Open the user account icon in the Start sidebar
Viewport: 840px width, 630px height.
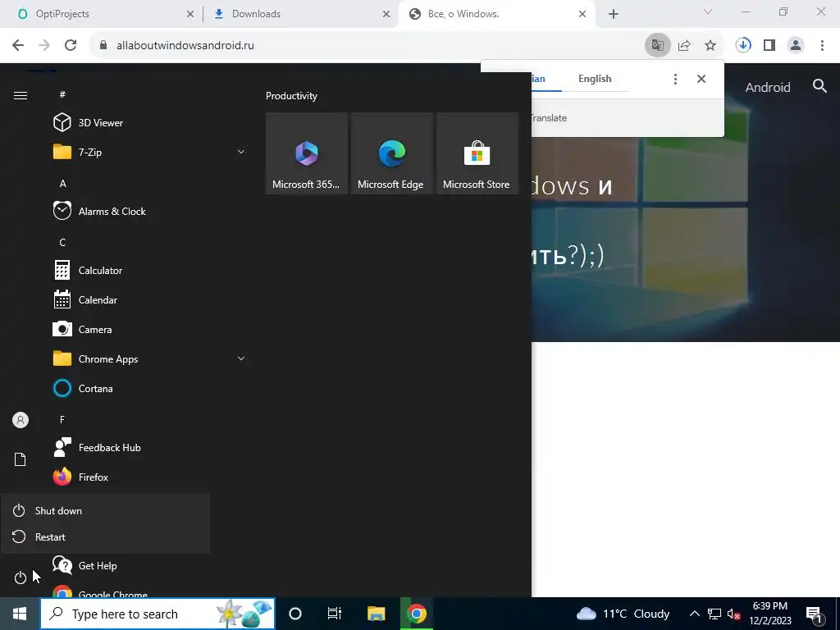21,420
